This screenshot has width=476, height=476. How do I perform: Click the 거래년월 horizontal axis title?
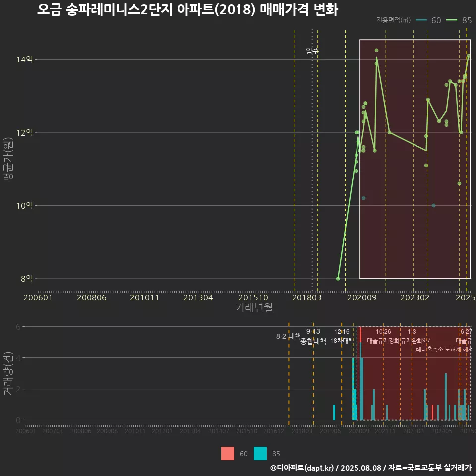click(254, 307)
